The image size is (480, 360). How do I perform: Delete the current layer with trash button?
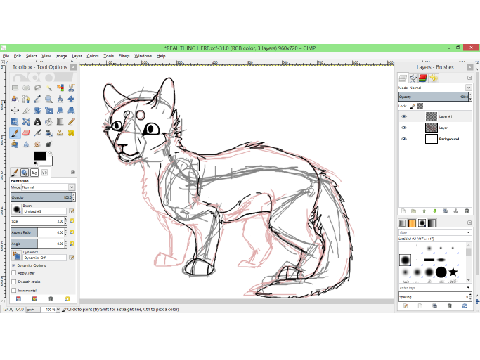click(x=467, y=211)
